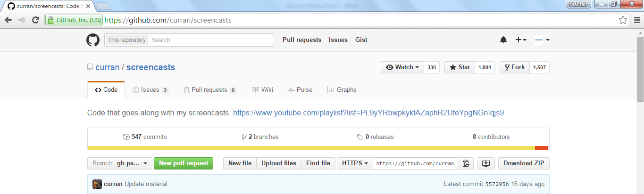The width and height of the screenshot is (644, 194).
Task: Click the Mahtab profile button
Action: tap(578, 4)
